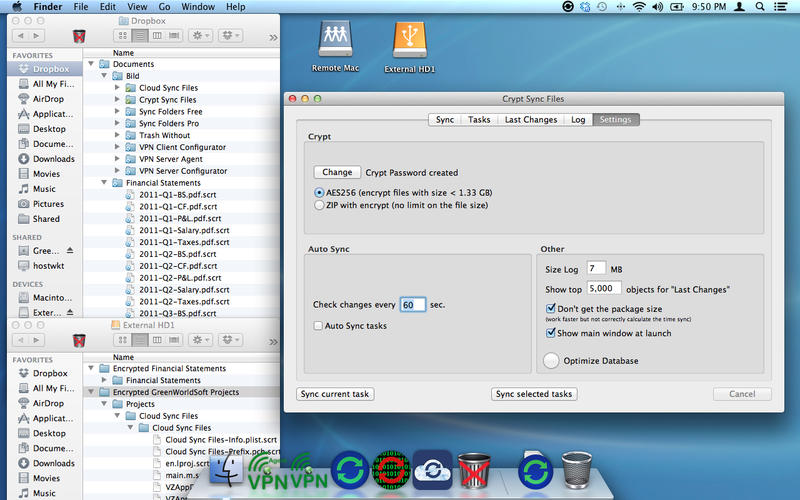Expand the Sync Folders Pro folder

coord(117,123)
